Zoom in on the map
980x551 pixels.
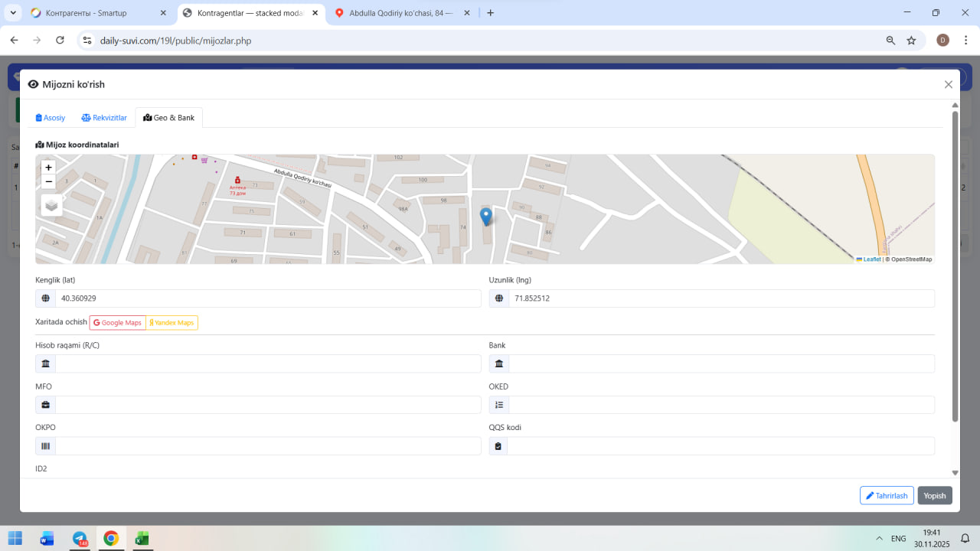(x=49, y=168)
